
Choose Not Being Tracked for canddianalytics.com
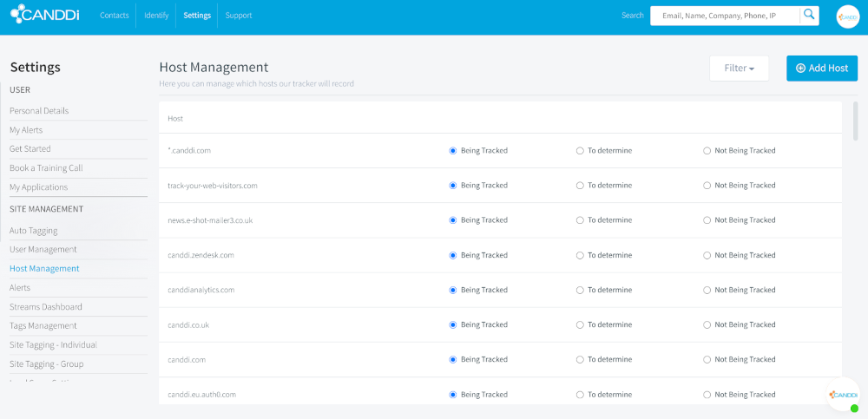[707, 290]
